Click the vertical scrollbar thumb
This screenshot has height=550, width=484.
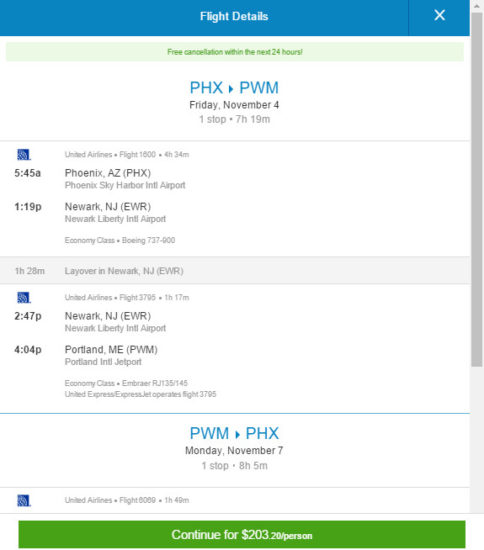point(477,189)
